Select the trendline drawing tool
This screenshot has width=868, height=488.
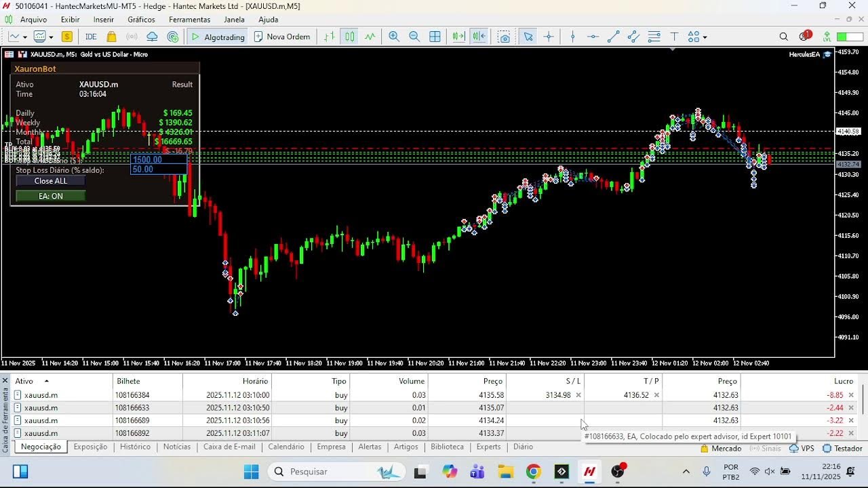pyautogui.click(x=614, y=37)
